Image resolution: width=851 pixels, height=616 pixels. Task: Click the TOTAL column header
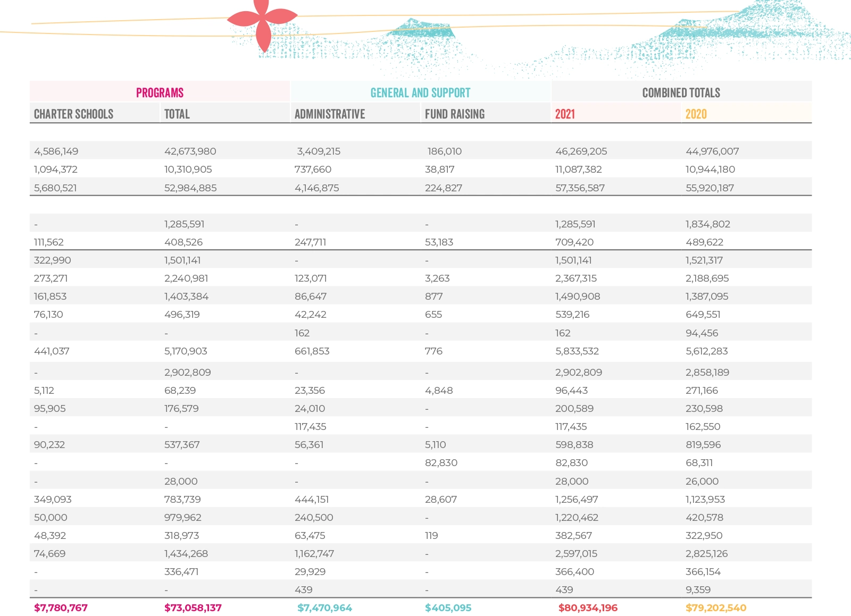tap(177, 114)
